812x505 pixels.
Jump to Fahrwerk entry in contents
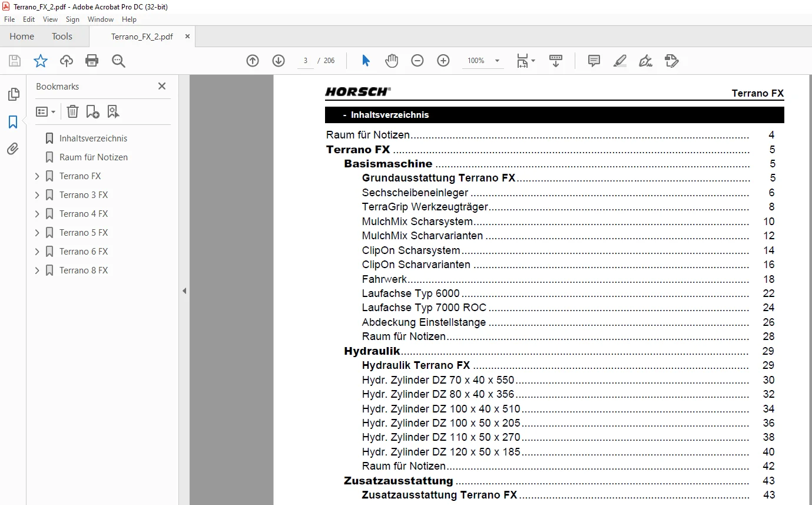click(384, 279)
